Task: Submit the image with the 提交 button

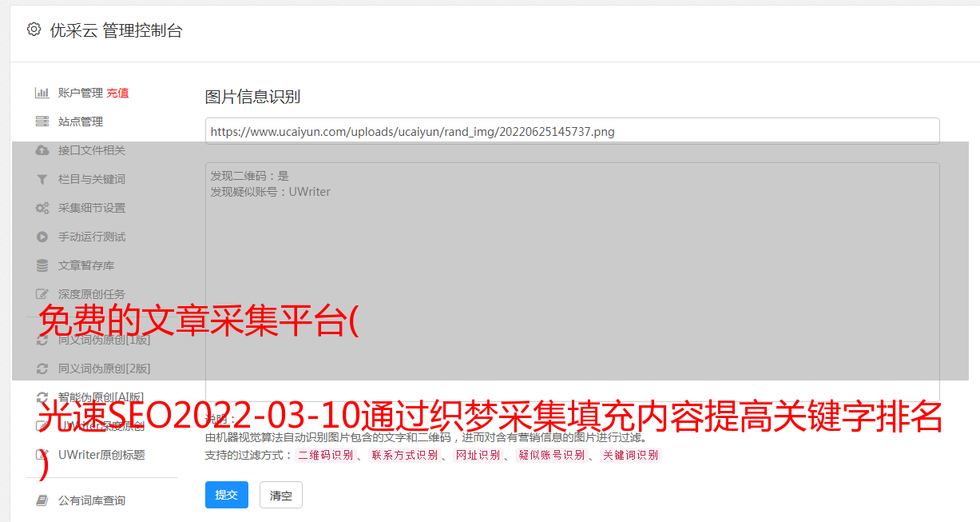Action: (x=227, y=495)
